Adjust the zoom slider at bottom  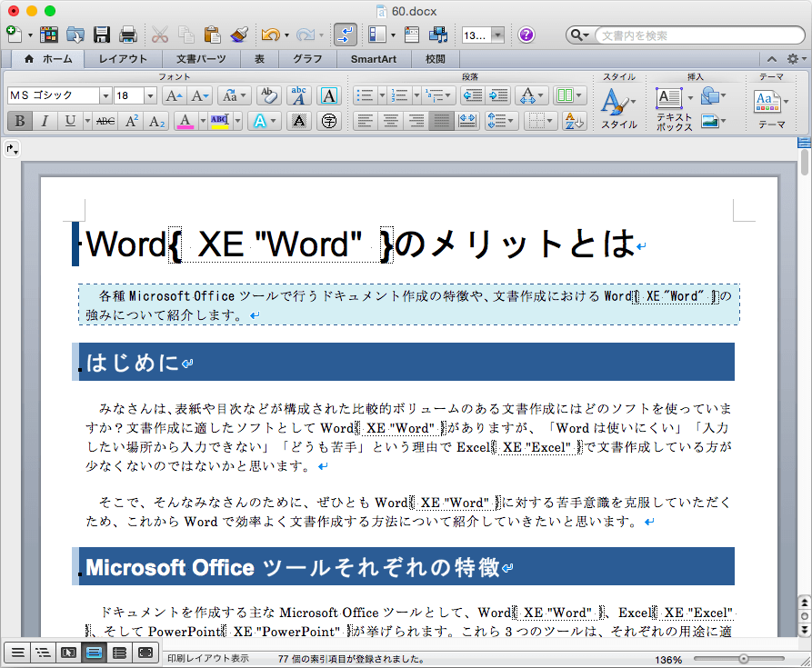[x=743, y=659]
